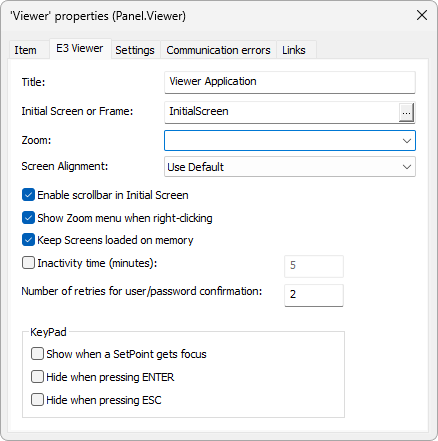Toggle Keep Screens loaded on memory
The height and width of the screenshot is (441, 438).
28,240
